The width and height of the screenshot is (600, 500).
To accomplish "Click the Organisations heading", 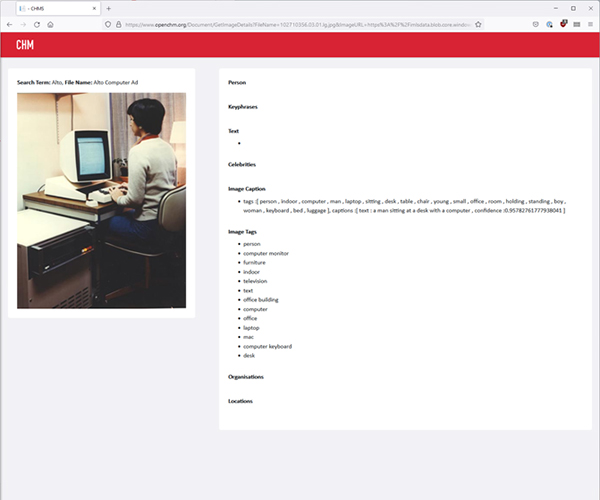I will click(246, 377).
